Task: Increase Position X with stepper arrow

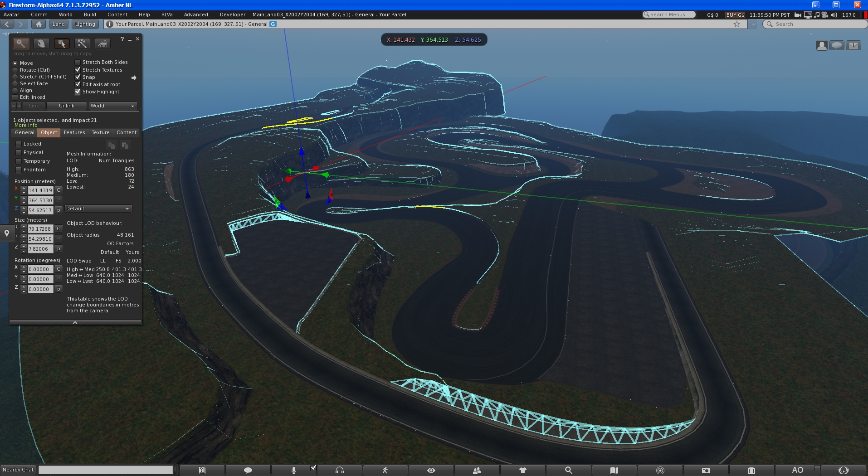Action: pos(24,188)
